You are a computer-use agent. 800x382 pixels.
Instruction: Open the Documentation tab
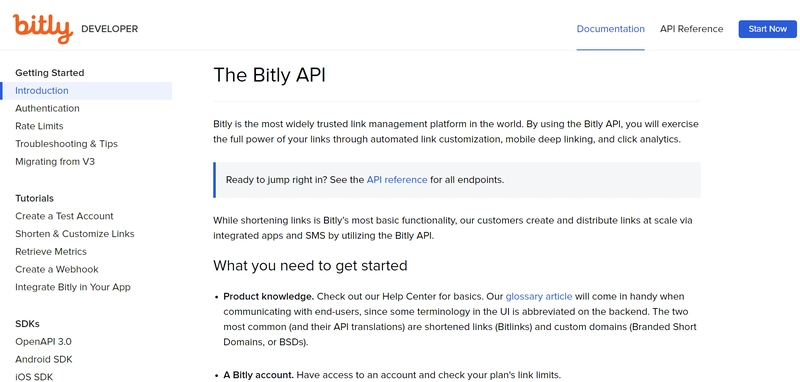click(610, 29)
